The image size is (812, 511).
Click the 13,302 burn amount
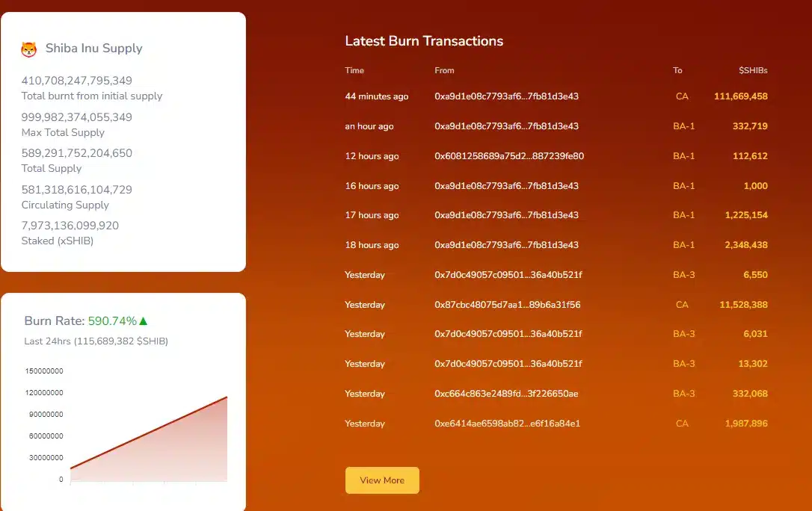753,364
